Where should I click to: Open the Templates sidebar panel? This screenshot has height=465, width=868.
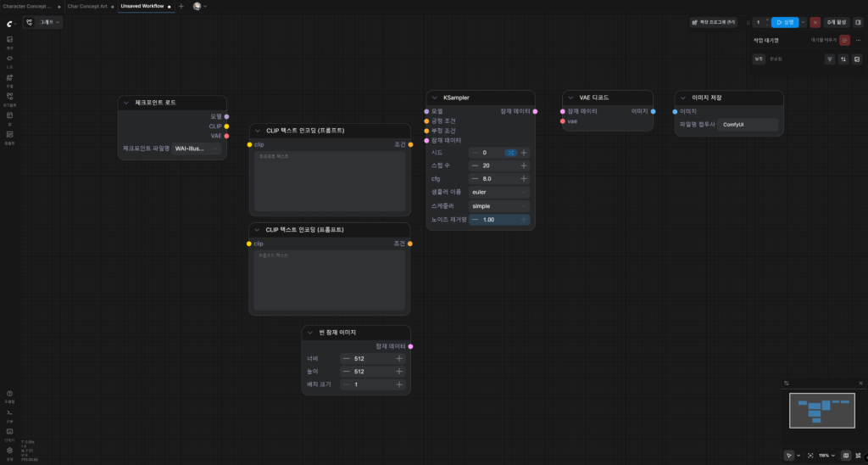click(9, 137)
